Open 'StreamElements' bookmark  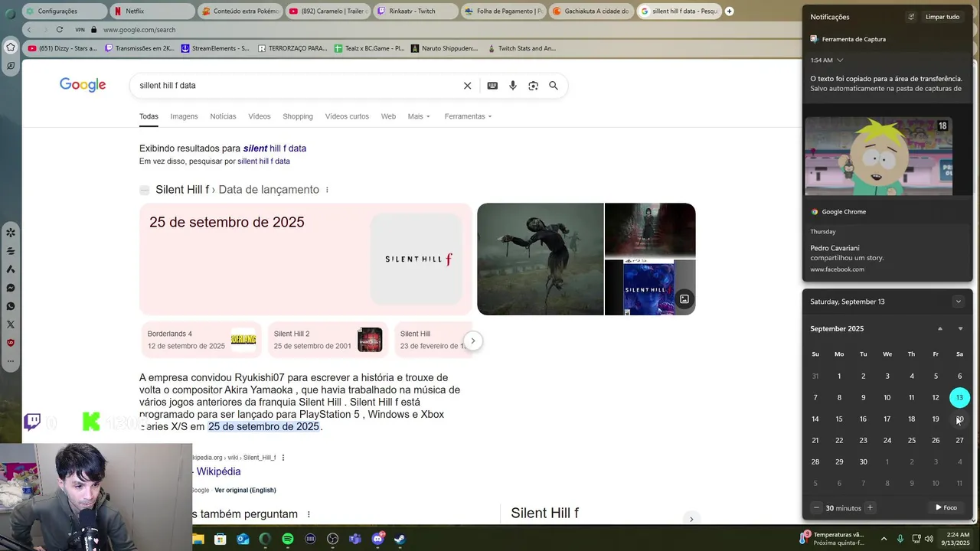(215, 48)
